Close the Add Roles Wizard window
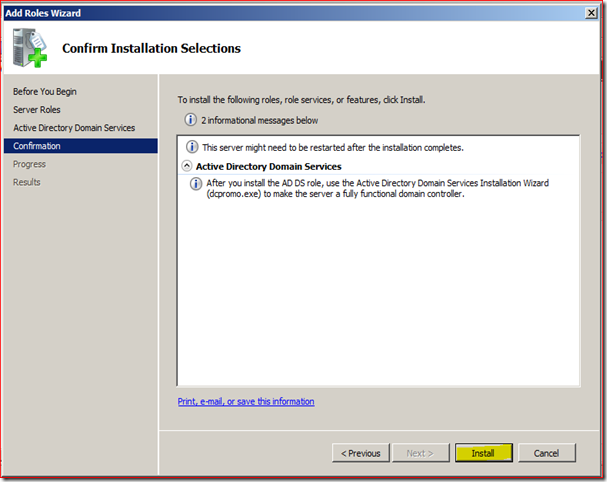The height and width of the screenshot is (482, 607). [x=591, y=13]
